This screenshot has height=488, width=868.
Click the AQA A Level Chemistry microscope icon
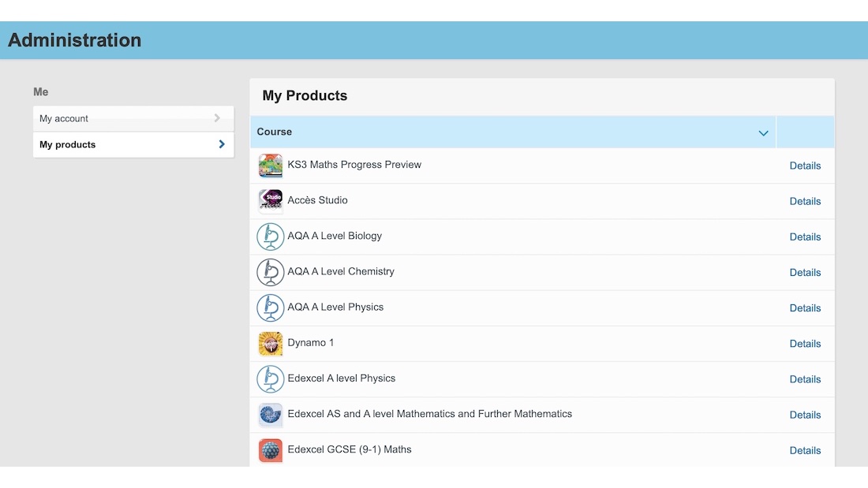[270, 272]
